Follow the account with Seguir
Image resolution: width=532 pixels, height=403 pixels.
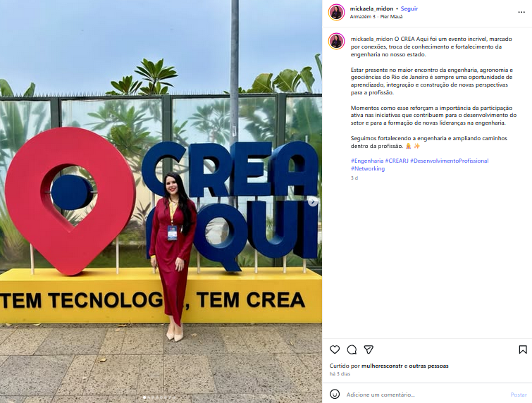[409, 9]
